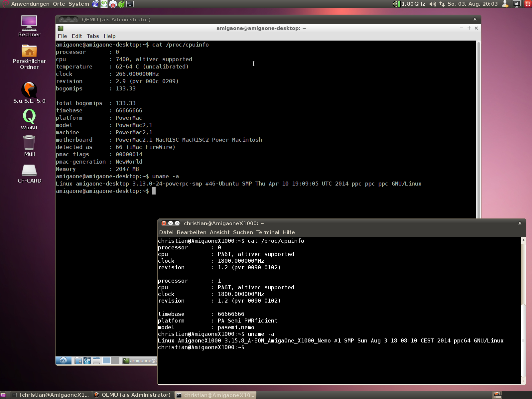Switch to the second guest workspace
Viewport: 532px width, 399px height.
click(x=115, y=360)
